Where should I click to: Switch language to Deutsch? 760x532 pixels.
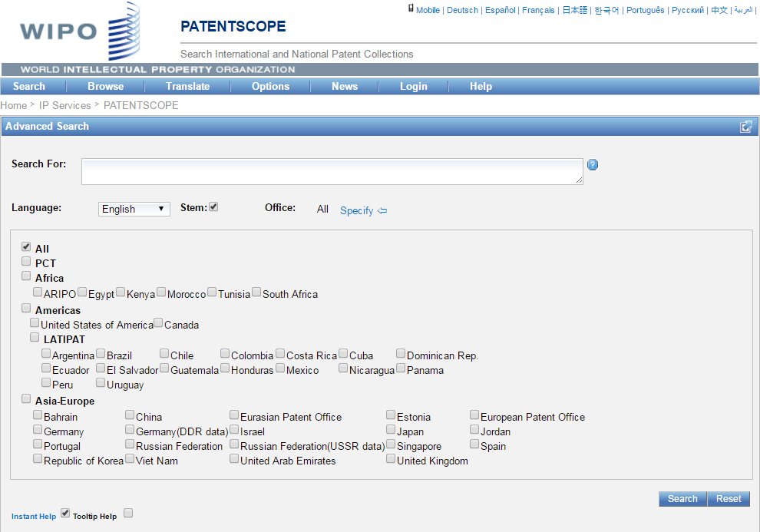[462, 10]
